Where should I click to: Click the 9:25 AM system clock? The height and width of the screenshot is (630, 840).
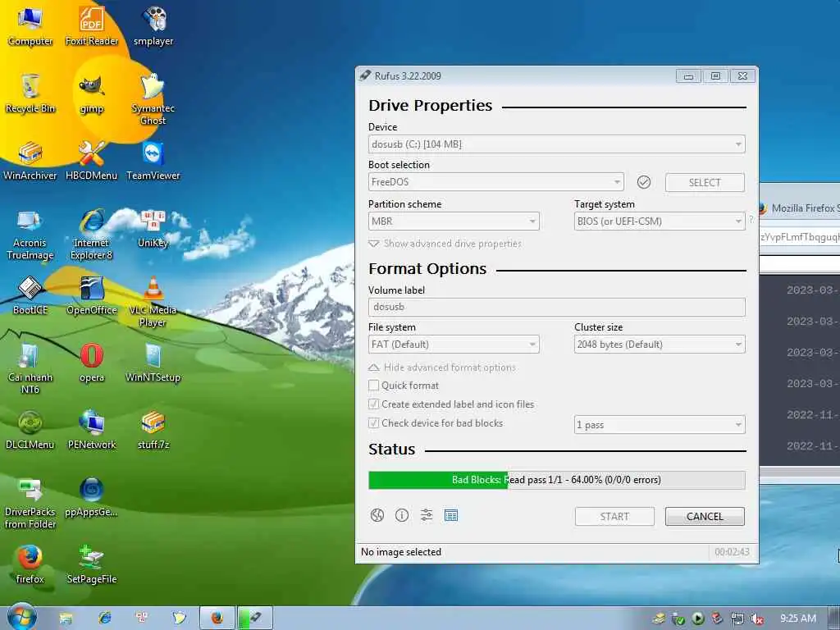(x=798, y=619)
